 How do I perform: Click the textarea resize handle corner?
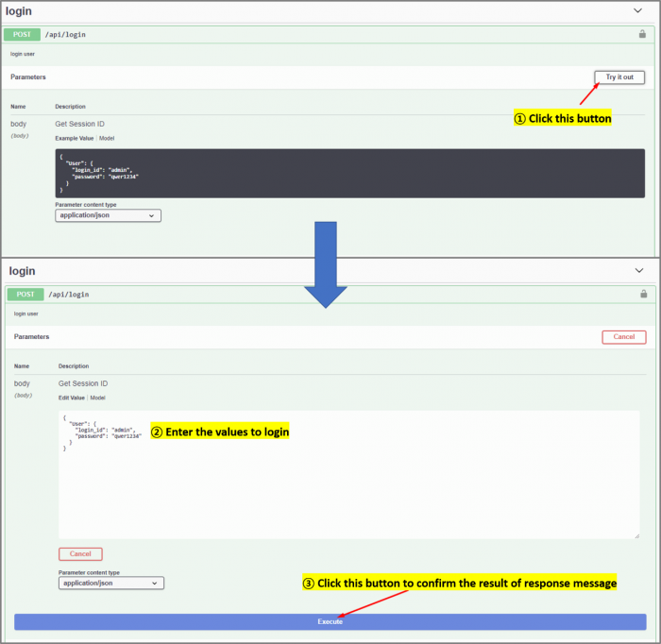click(636, 535)
